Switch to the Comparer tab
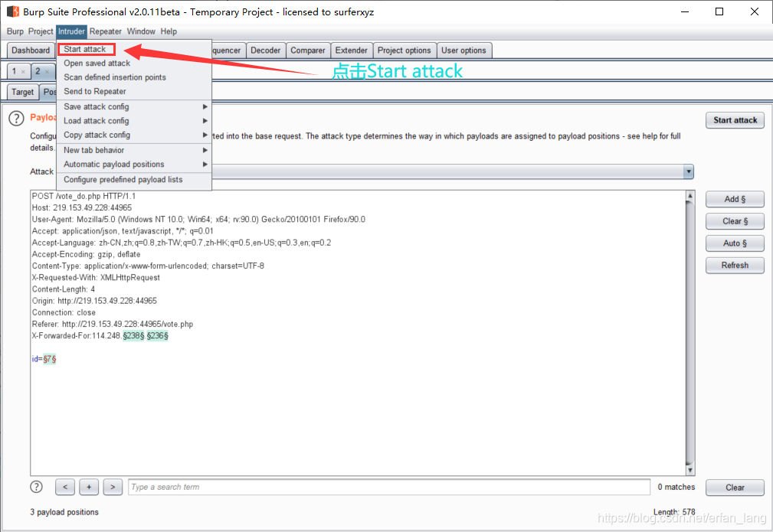 coord(308,51)
